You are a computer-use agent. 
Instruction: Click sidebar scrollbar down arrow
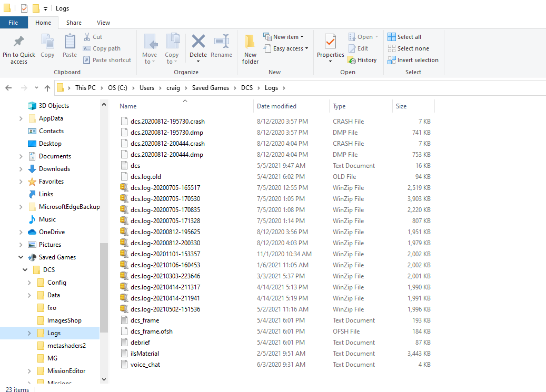click(104, 379)
